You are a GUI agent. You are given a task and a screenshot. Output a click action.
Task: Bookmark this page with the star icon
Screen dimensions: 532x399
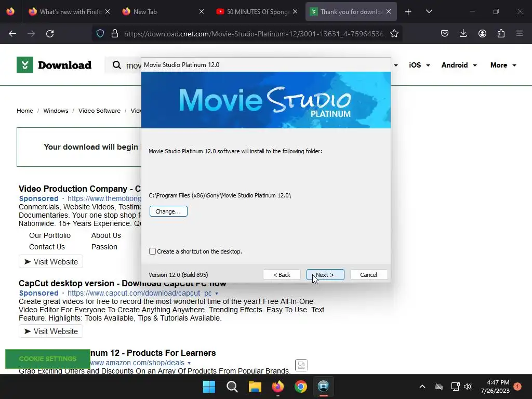(394, 34)
